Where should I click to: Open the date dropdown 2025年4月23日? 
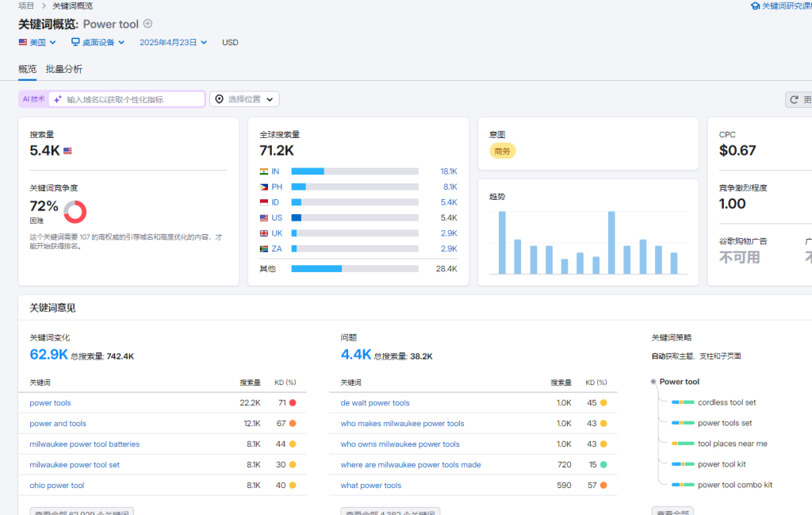[174, 43]
